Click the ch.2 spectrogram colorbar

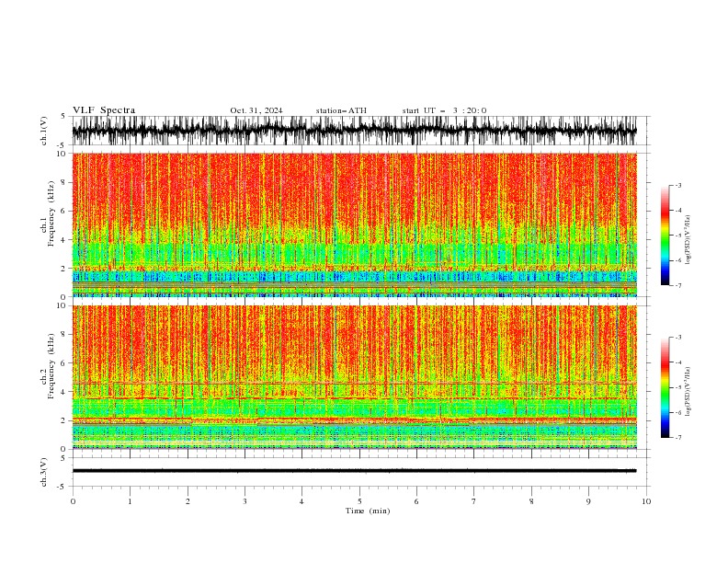[665, 387]
